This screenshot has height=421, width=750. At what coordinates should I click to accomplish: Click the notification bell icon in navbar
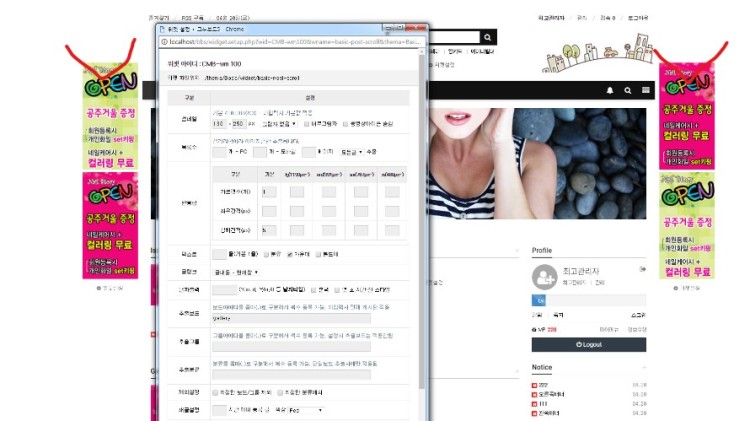[610, 91]
